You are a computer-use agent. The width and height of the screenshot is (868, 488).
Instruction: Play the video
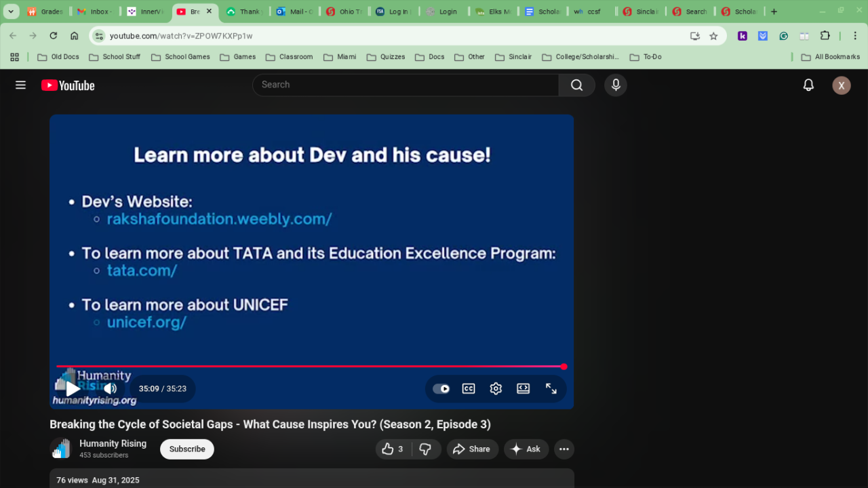tap(73, 389)
